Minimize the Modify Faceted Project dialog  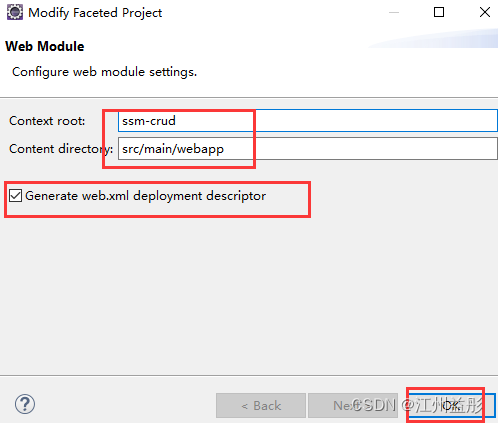(394, 13)
